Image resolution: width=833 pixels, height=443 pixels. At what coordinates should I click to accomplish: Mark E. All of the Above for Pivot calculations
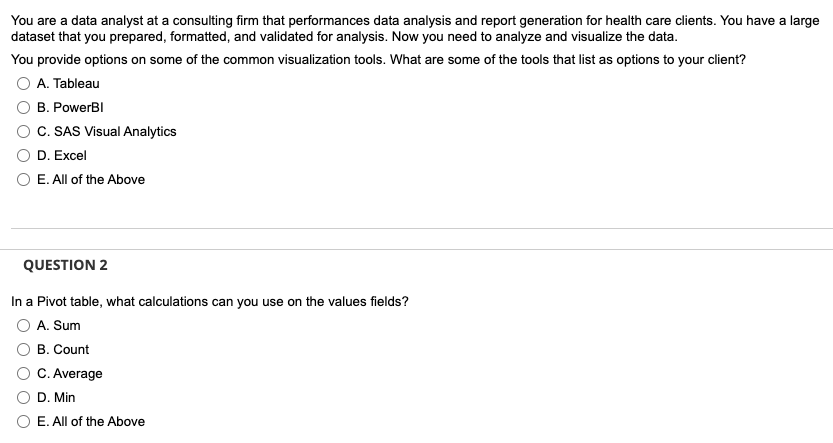[x=23, y=421]
